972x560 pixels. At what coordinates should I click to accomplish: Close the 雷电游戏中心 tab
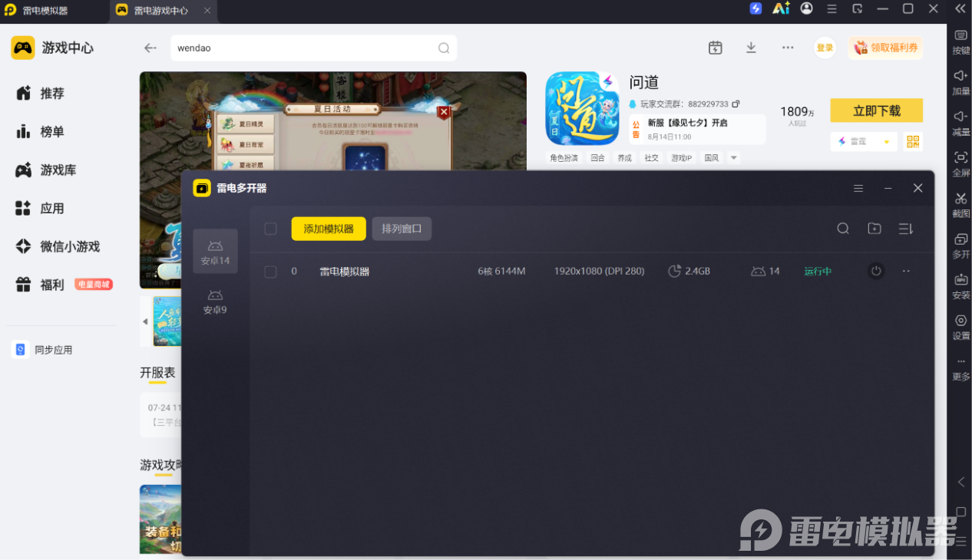click(x=207, y=11)
